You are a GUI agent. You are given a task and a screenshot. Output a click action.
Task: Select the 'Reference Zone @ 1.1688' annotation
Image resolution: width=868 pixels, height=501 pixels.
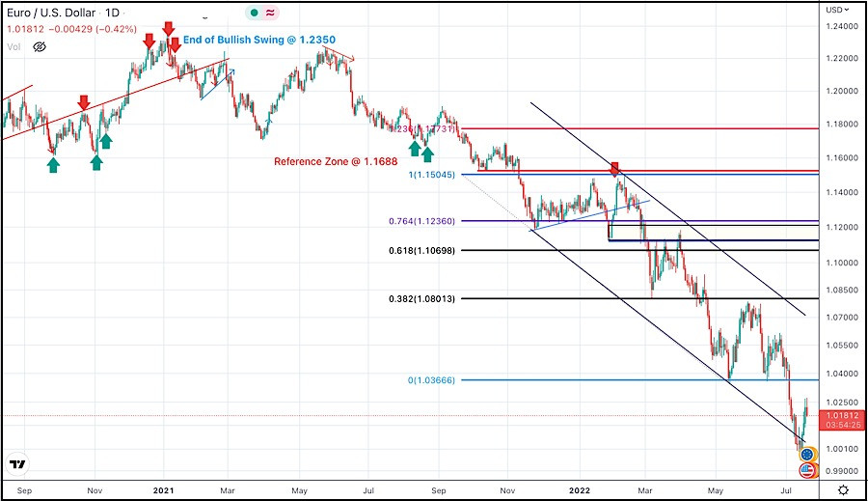tap(336, 162)
